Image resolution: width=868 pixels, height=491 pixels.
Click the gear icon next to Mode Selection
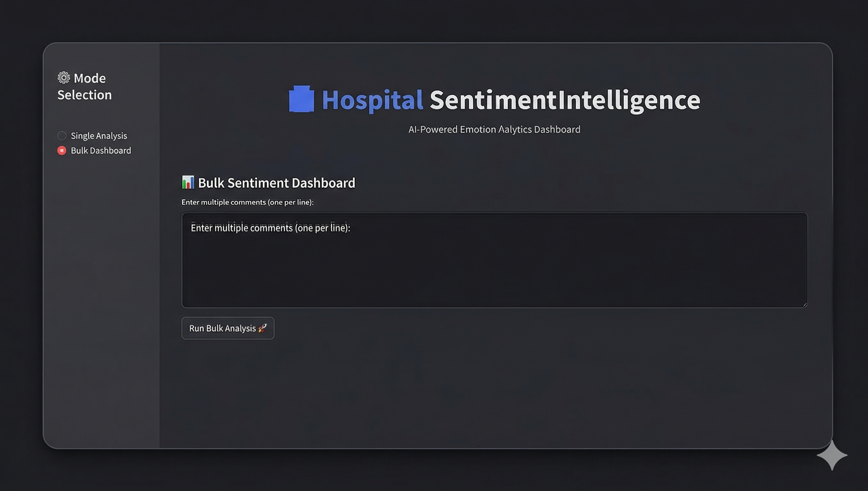click(x=63, y=78)
